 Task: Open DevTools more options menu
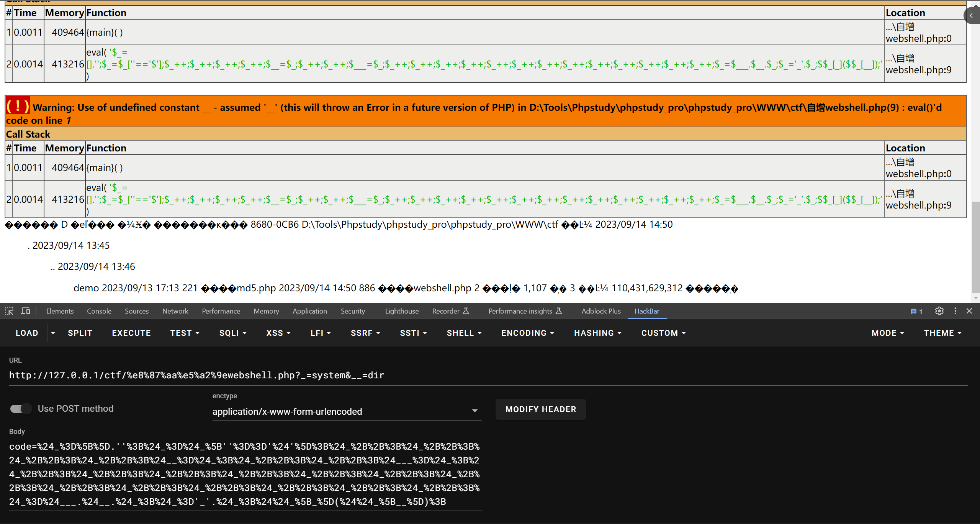[955, 311]
